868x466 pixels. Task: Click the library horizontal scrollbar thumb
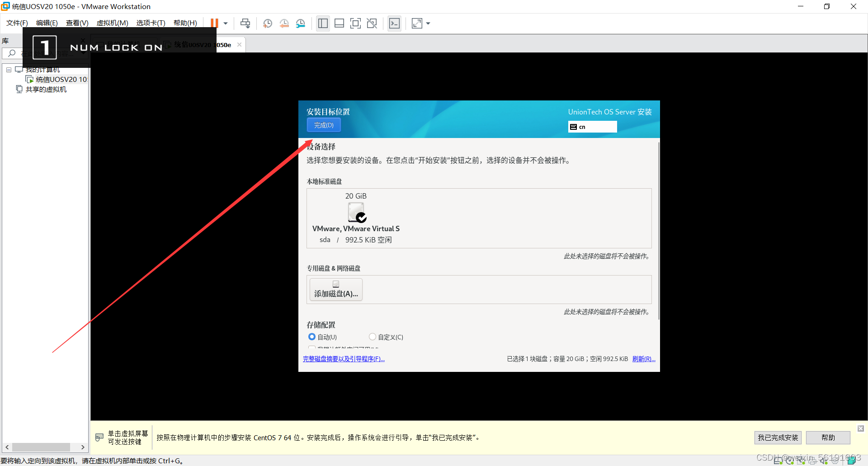[x=41, y=447]
